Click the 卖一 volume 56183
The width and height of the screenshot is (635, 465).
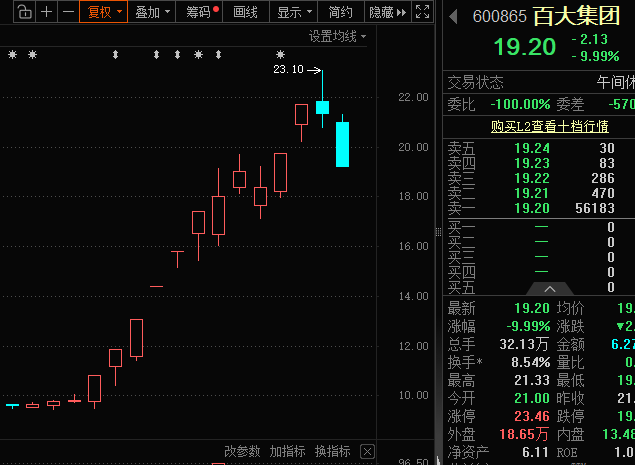click(595, 208)
